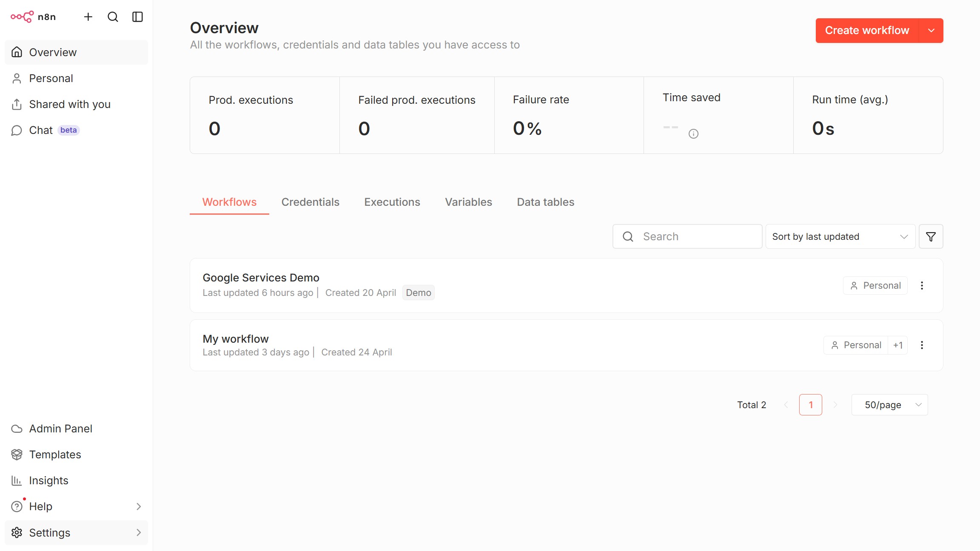Expand the Settings submenu chevron
The height and width of the screenshot is (551, 980).
tap(139, 532)
